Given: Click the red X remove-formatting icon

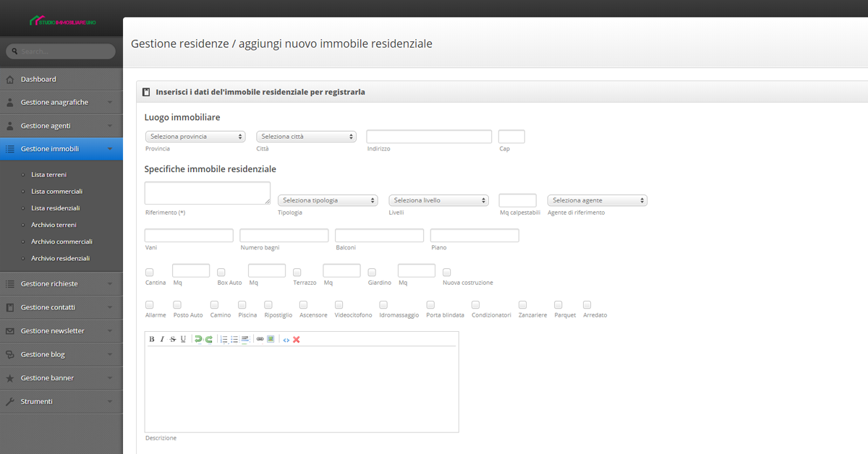Looking at the screenshot, I should [x=297, y=339].
